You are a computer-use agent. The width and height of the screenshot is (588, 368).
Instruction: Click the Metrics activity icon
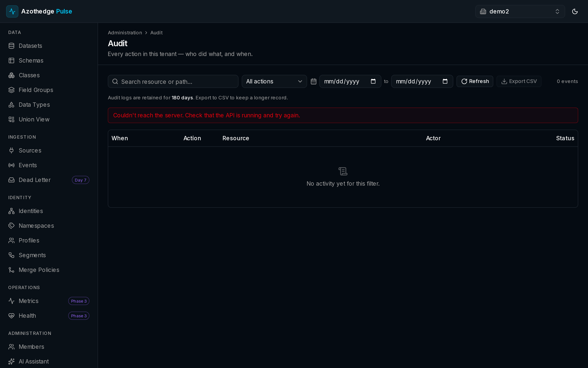click(x=11, y=301)
